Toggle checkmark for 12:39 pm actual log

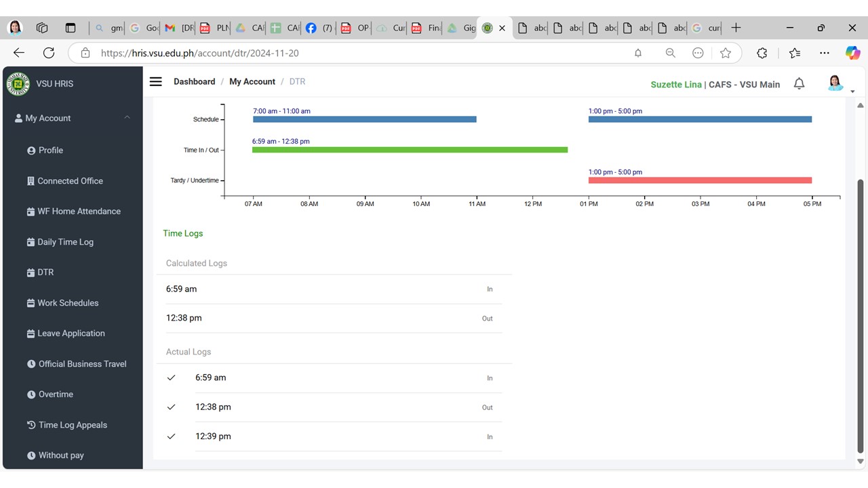171,436
